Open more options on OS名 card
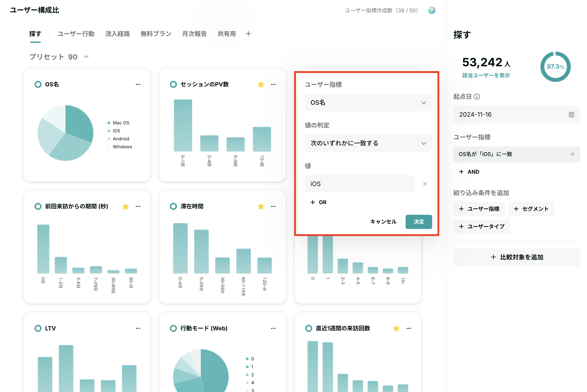Viewport: 587px width, 392px height. (138, 84)
